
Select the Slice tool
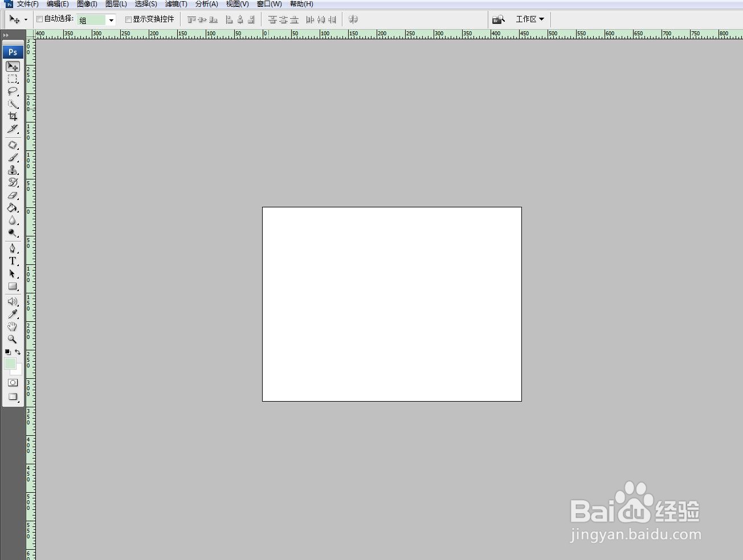coord(13,129)
